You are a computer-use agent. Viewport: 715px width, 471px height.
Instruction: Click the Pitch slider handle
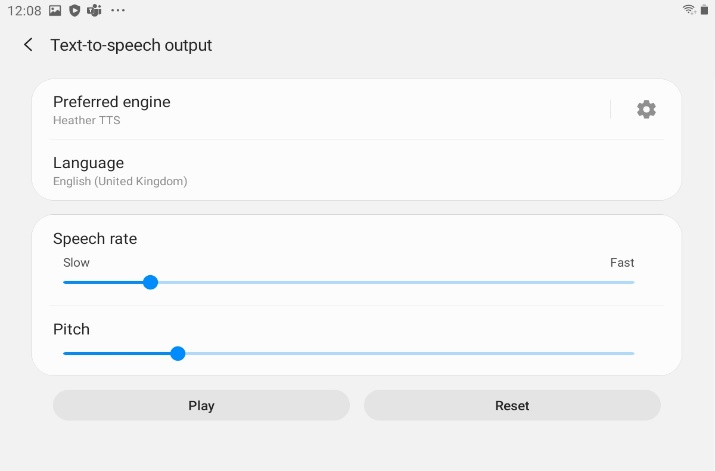click(x=178, y=353)
